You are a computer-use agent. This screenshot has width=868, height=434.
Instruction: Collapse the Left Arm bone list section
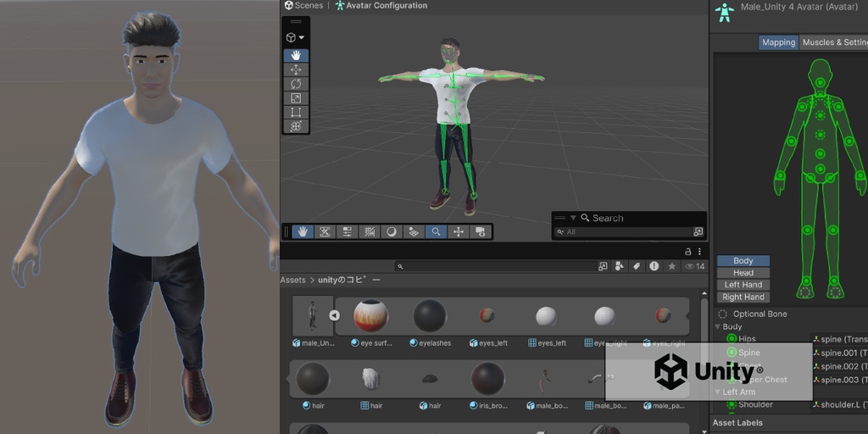(x=718, y=392)
